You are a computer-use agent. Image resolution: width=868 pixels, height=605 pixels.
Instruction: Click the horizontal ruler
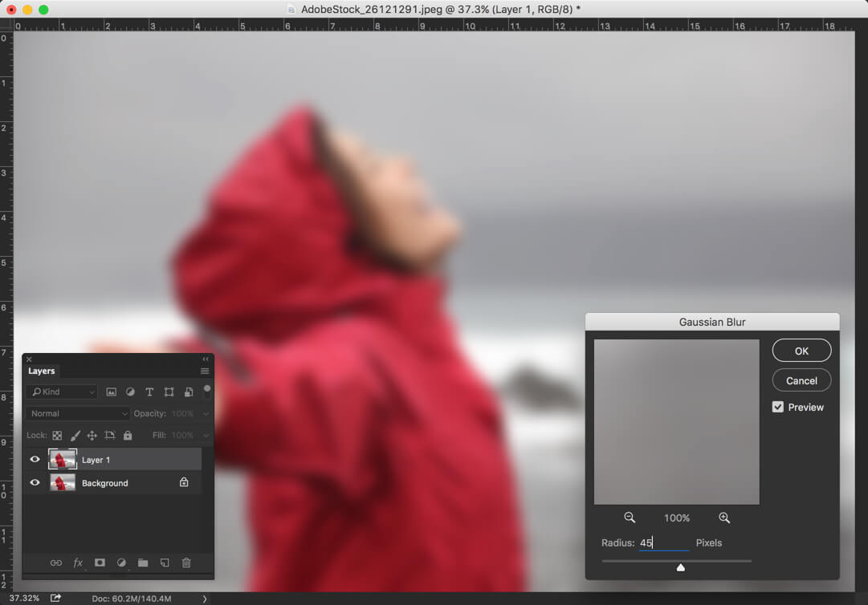tap(434, 26)
